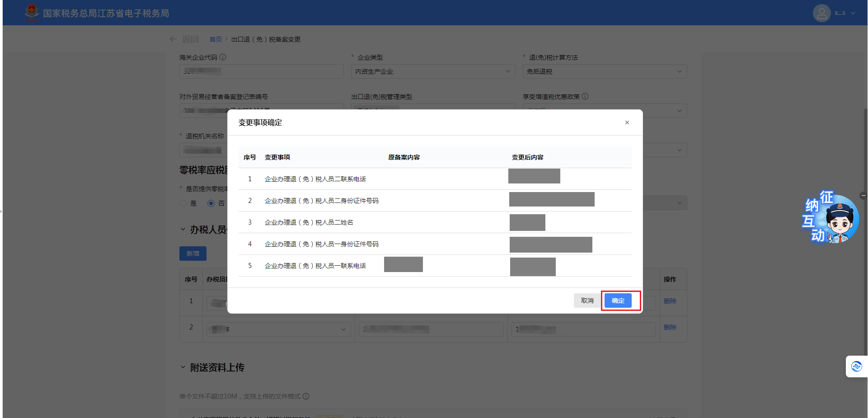The width and height of the screenshot is (868, 418).
Task: Open the row 2 办税员 dropdown
Action: (x=279, y=329)
